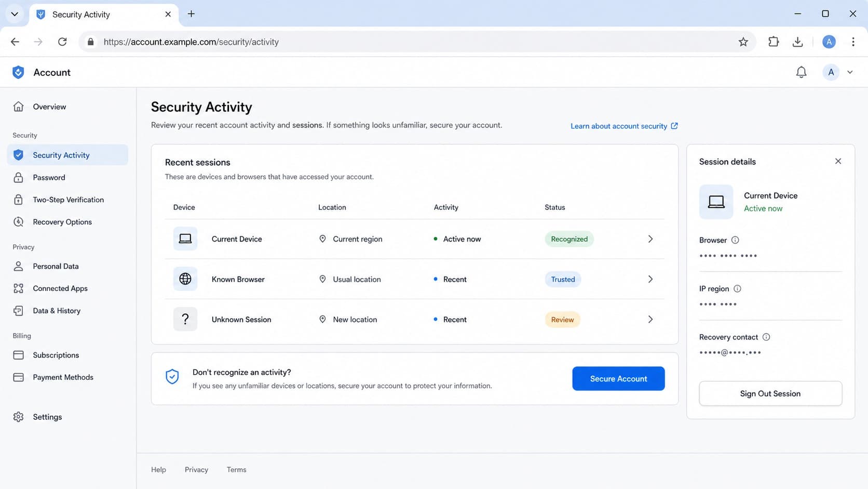Click the shield icon beside Don't recognize an activity
Screen dimensions: 868x489
tap(172, 377)
